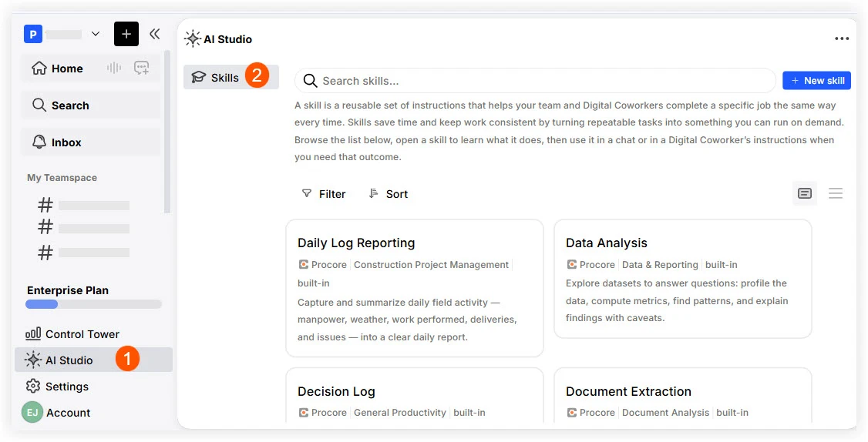Click Procore logo on Daily Log Reporting

click(x=304, y=265)
